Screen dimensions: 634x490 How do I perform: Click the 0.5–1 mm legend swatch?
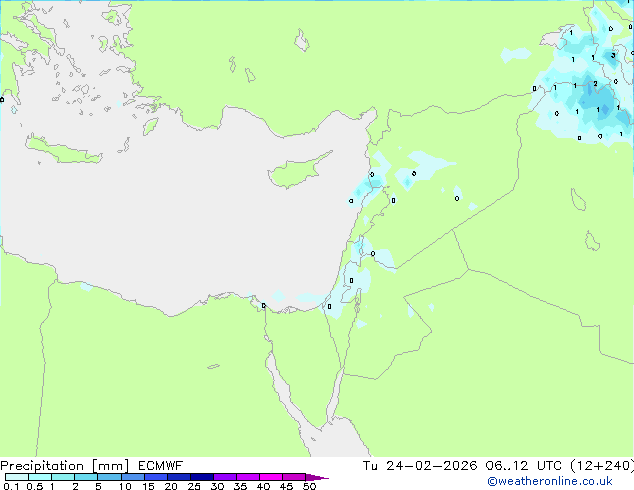40,477
